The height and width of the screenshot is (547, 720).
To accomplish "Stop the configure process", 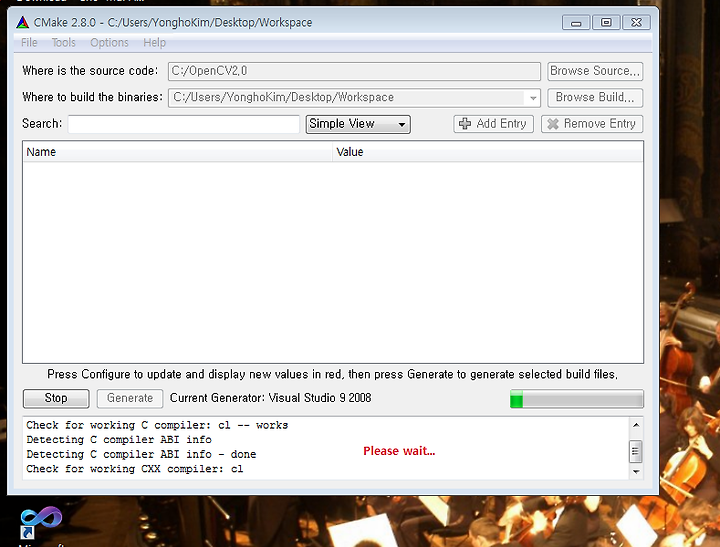I will pos(56,398).
